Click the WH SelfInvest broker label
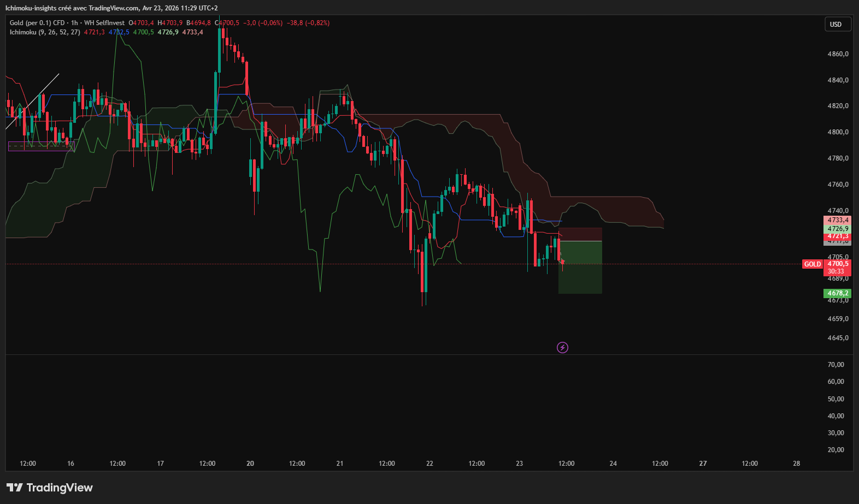The image size is (859, 504). coord(104,23)
